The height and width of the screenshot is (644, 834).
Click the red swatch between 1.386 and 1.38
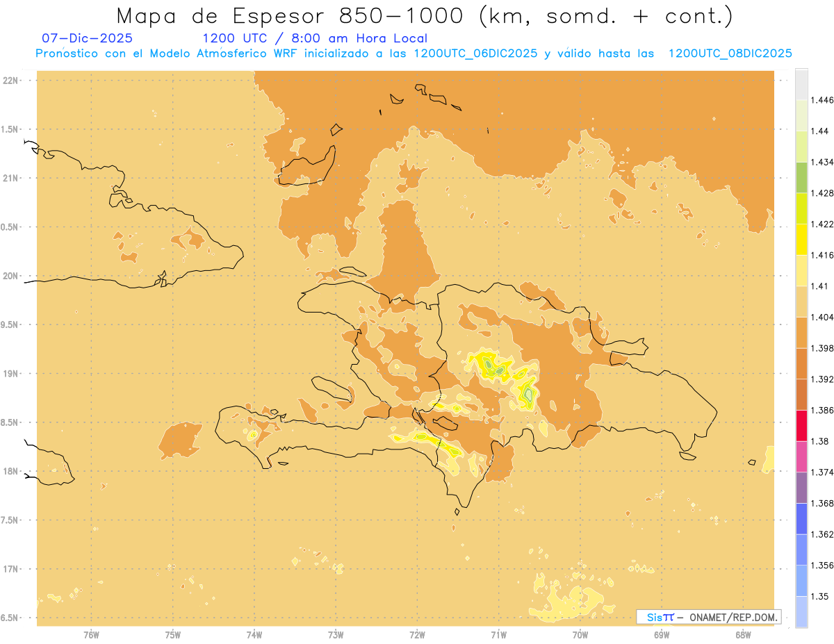point(801,425)
